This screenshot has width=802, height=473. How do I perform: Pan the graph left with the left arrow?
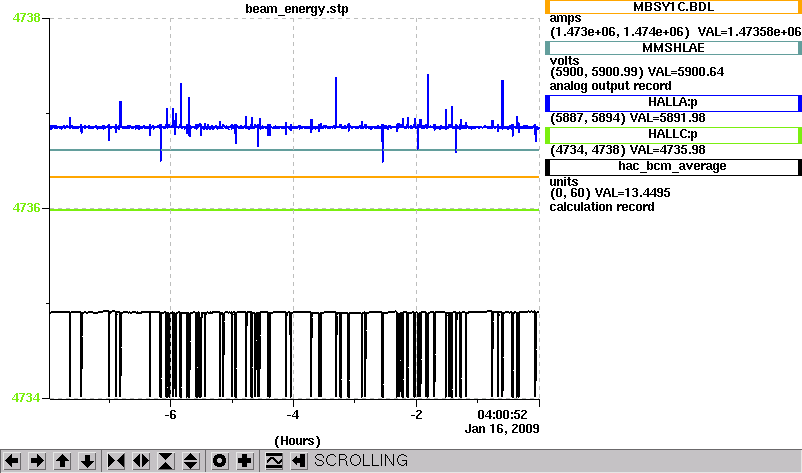(x=12, y=461)
